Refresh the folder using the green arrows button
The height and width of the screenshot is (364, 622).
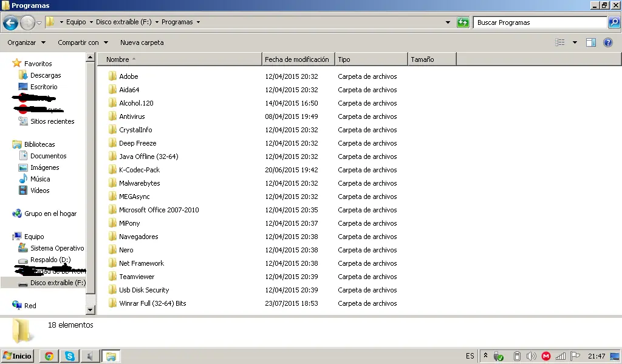tap(463, 22)
